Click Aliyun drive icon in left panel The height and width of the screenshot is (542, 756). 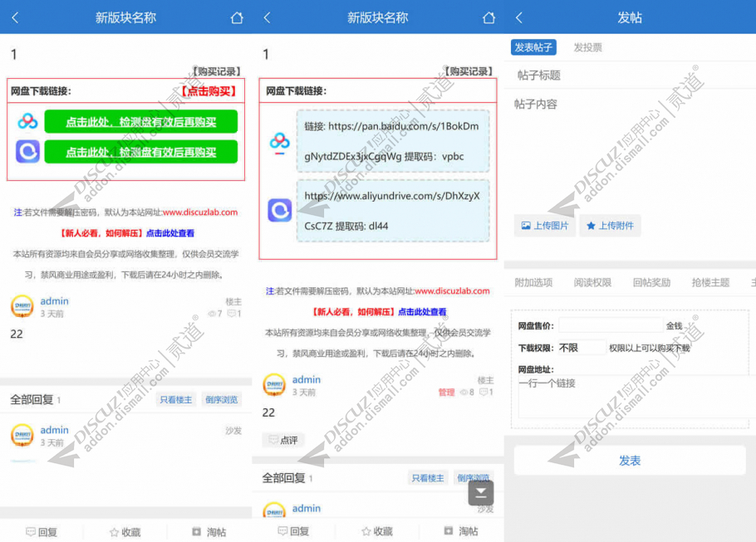27,152
